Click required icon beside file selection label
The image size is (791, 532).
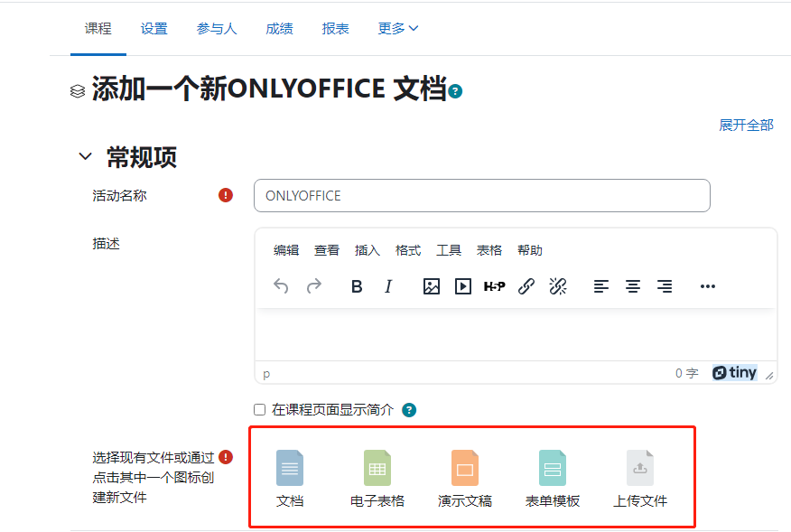226,457
